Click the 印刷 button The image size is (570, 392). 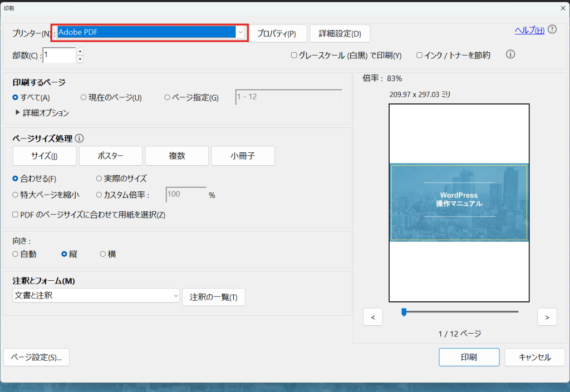point(469,357)
